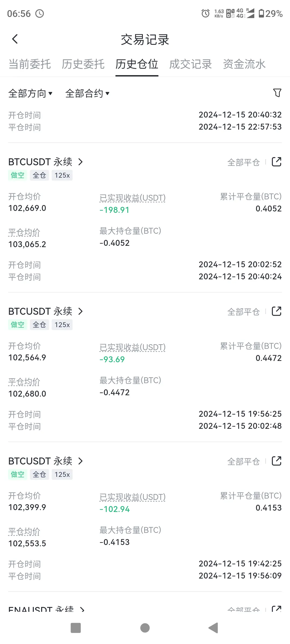
Task: Tap 已实现收益(USDT) label showing -93.69
Action: pyautogui.click(x=132, y=347)
